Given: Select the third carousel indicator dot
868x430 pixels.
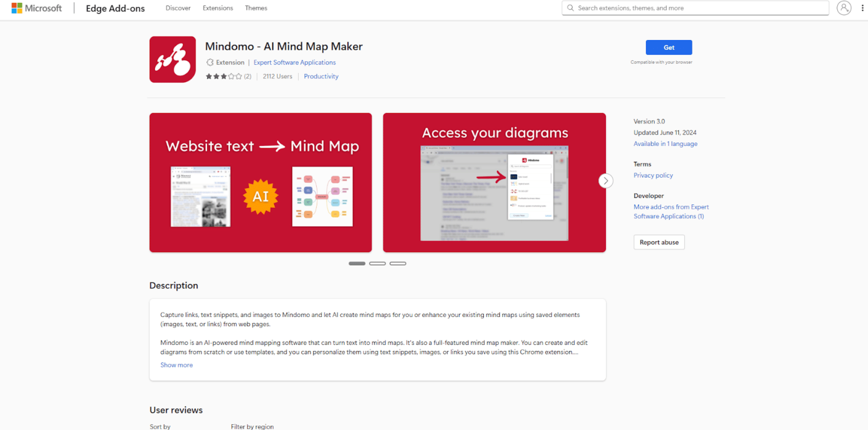Looking at the screenshot, I should coord(398,263).
